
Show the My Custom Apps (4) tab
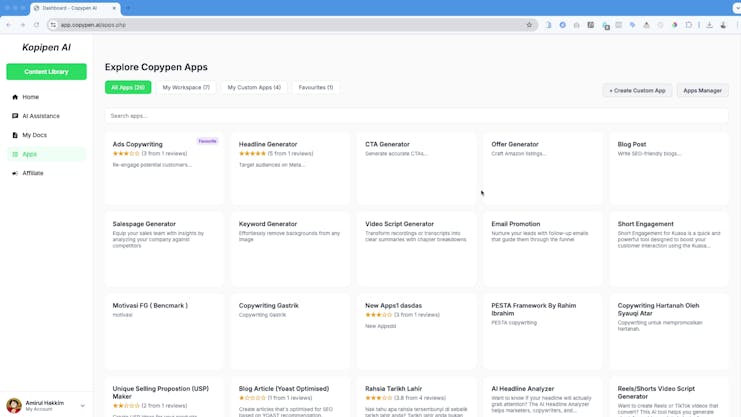(x=254, y=88)
